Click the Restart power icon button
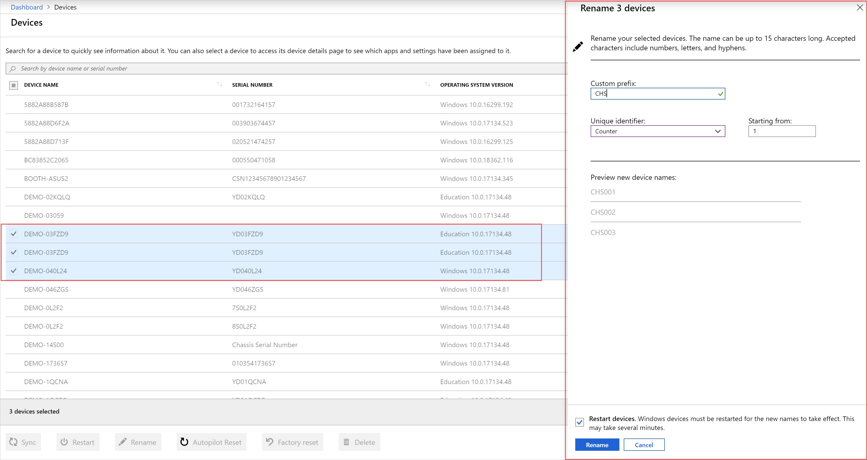Viewport: 868px width, 460px height. 64,442
